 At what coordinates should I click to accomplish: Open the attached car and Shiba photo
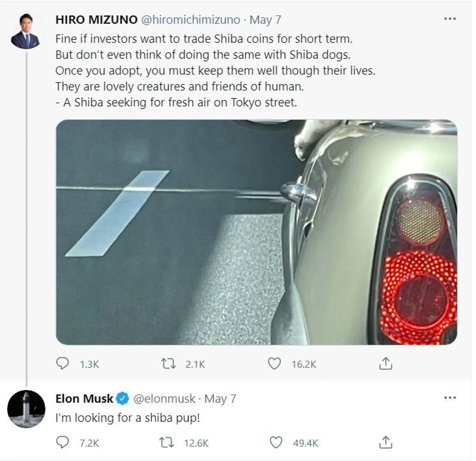(x=256, y=232)
